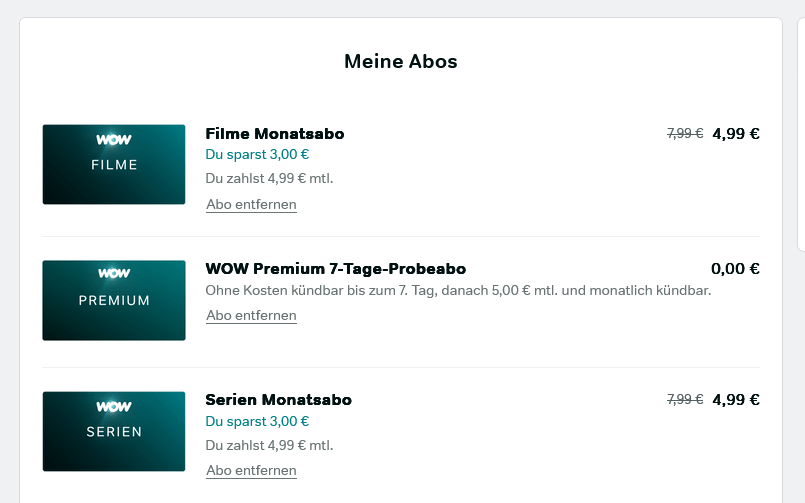Click the Serien discounted price 4,99 €

point(736,399)
